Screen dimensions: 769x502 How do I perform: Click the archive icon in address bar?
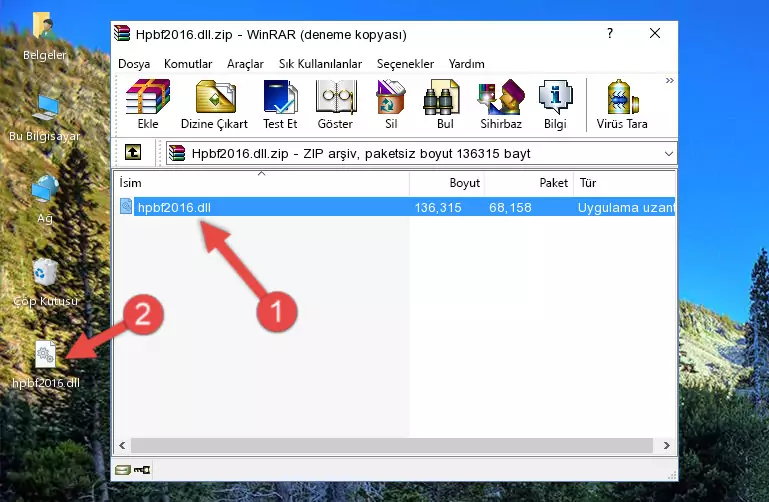point(177,153)
